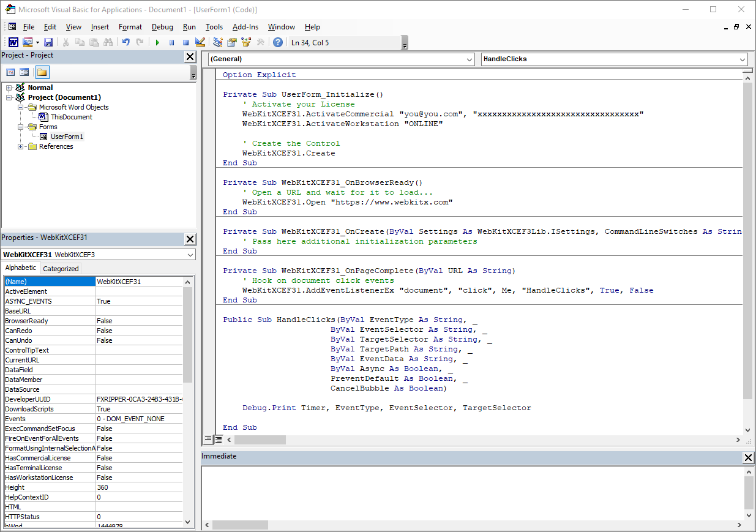Select the Events property 0 - DOM_EVENT_NONE value
The height and width of the screenshot is (532, 756).
click(139, 419)
